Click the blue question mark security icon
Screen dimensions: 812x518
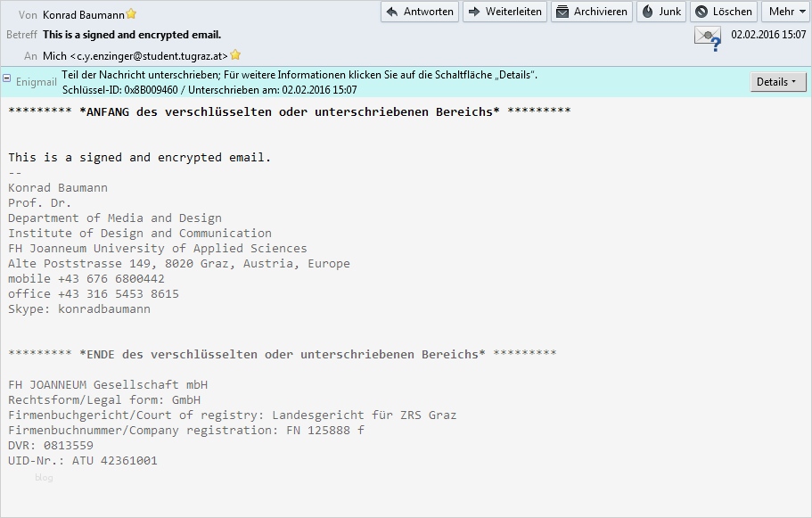(x=714, y=42)
